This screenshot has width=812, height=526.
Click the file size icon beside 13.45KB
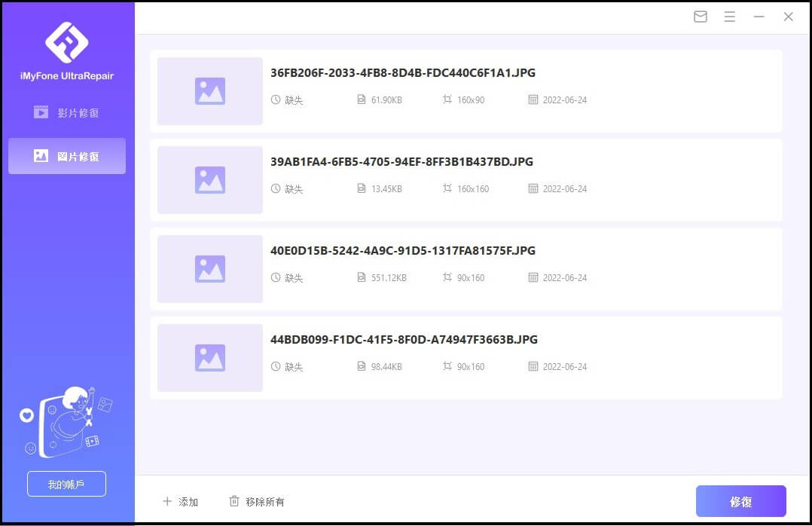tap(362, 188)
